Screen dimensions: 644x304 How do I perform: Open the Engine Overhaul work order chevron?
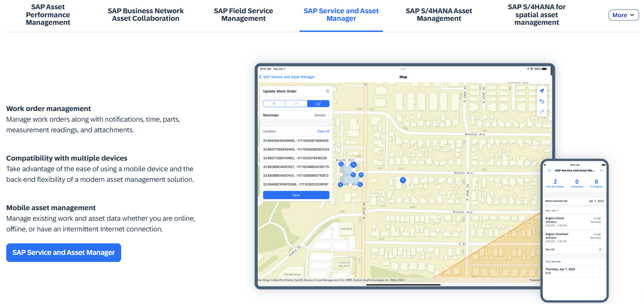pos(603,234)
